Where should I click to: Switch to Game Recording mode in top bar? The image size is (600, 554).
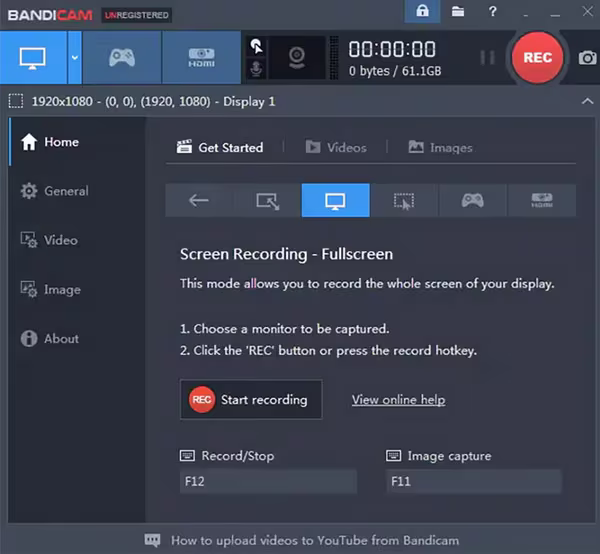pyautogui.click(x=122, y=58)
